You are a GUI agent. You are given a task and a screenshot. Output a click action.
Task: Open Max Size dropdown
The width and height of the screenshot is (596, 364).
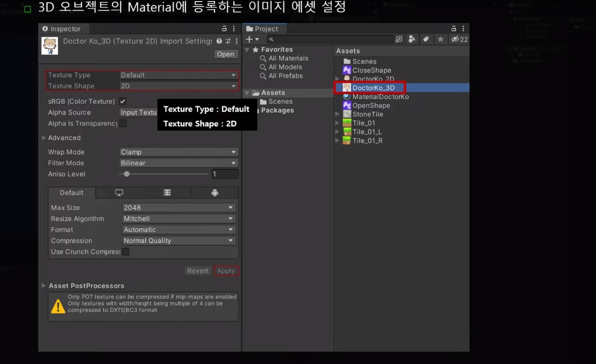(178, 208)
